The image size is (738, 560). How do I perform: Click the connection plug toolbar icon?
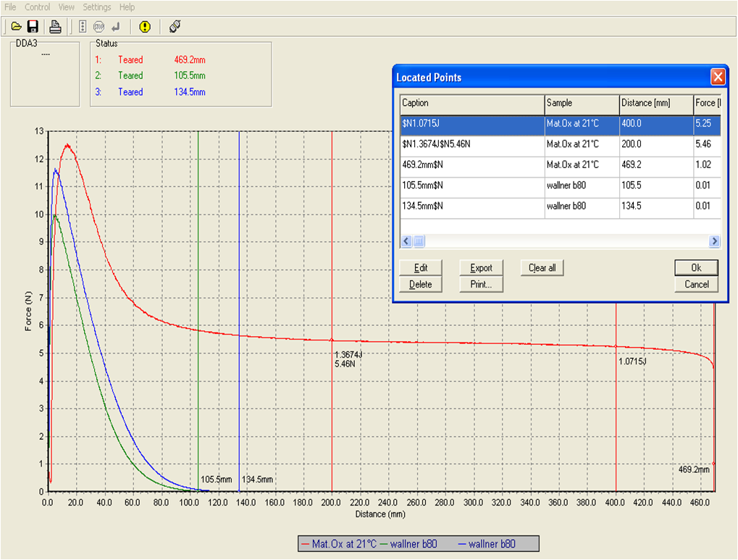pos(175,27)
